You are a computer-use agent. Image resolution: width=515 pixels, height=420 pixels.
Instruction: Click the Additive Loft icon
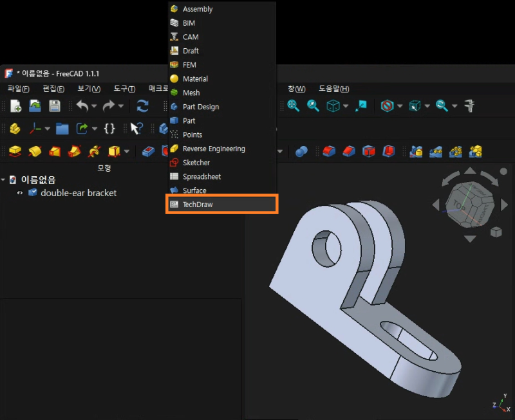pos(55,151)
